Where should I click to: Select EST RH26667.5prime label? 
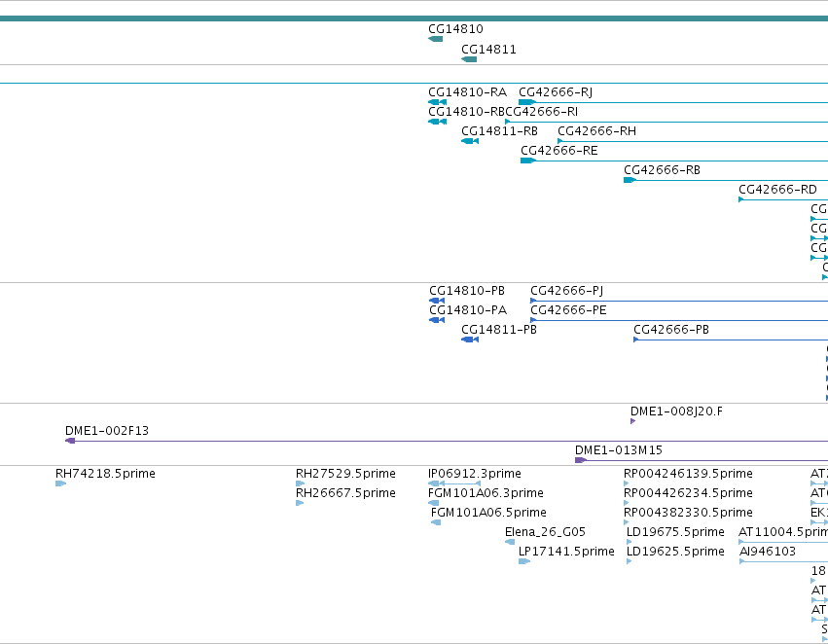click(345, 493)
